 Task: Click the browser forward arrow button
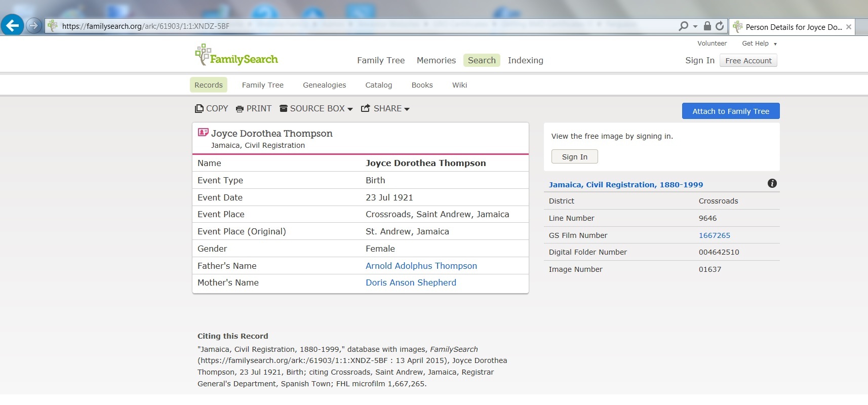pyautogui.click(x=33, y=25)
